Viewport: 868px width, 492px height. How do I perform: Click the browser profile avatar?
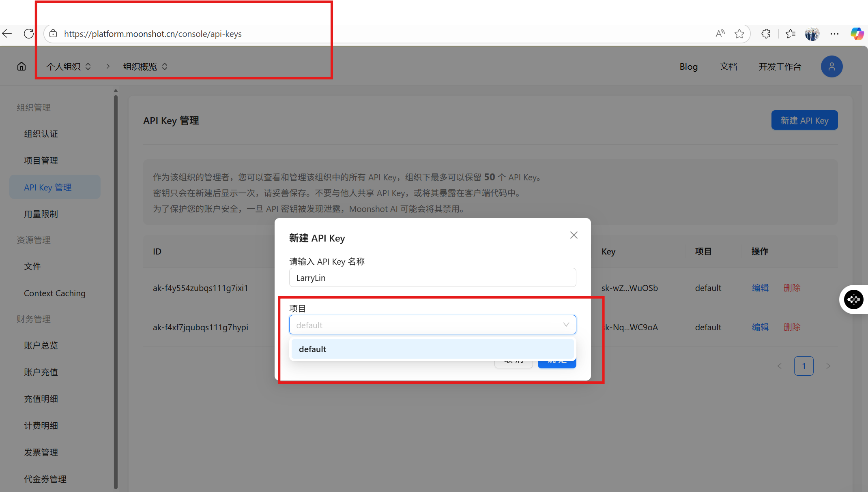(x=812, y=34)
